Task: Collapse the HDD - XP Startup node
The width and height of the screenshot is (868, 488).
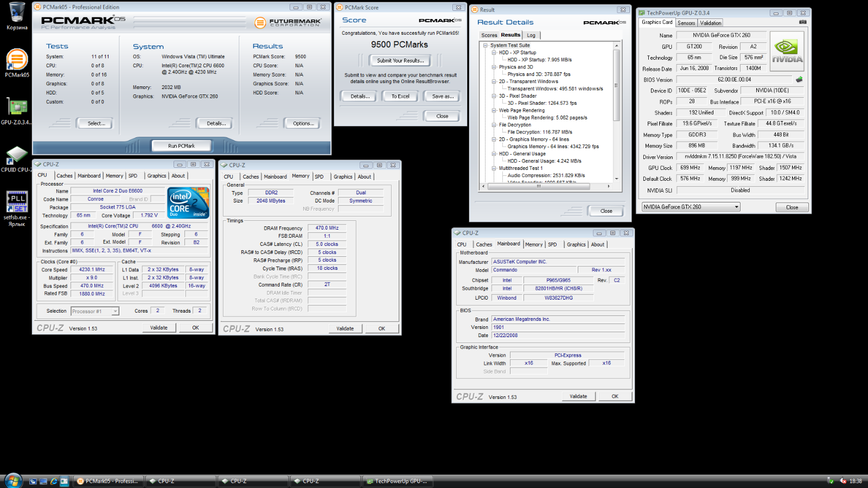Action: (494, 53)
